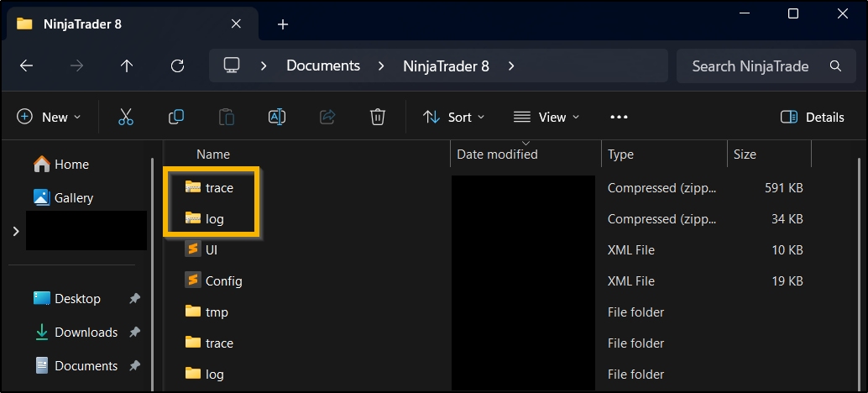Select the log File folder icon
Viewport: 868px width, 393px height.
(x=192, y=374)
